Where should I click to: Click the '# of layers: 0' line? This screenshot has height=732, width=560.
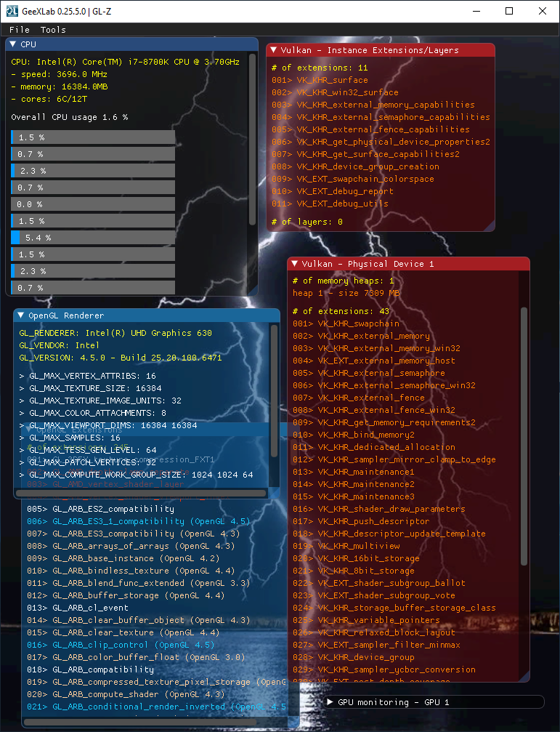coord(307,222)
